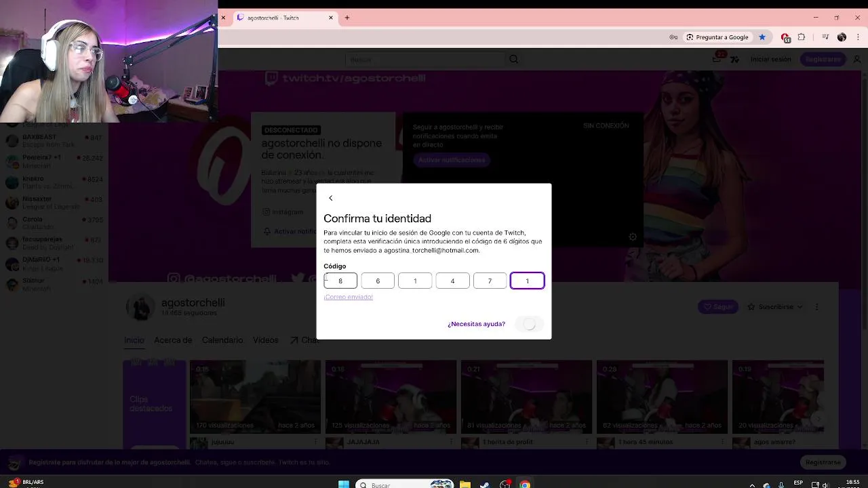868x488 pixels.
Task: Click the bottom banner 'Registrarse' button
Action: click(x=823, y=462)
